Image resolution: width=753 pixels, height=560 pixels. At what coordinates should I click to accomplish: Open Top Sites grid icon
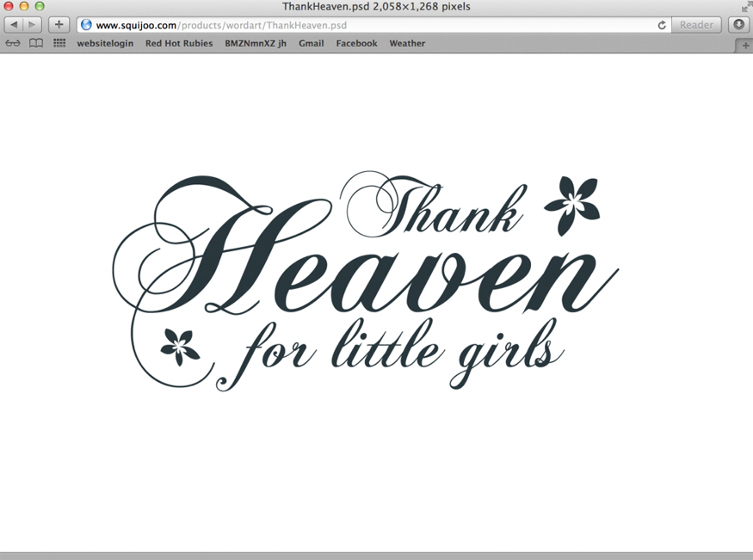click(59, 43)
